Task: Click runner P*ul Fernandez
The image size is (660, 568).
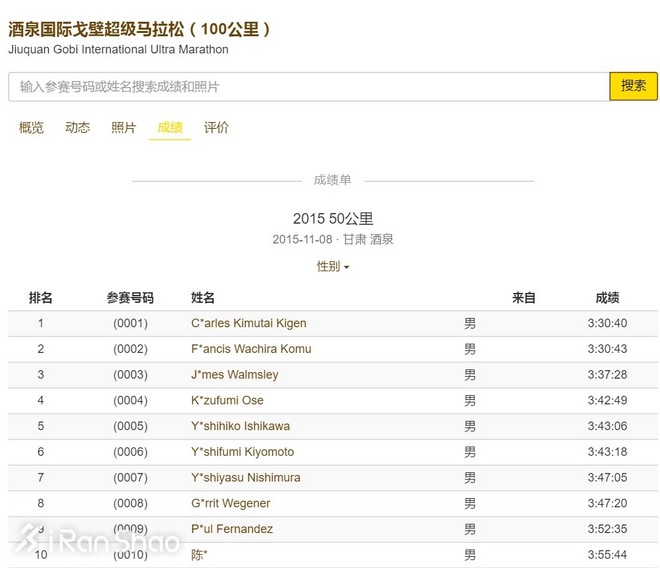Action: [231, 529]
